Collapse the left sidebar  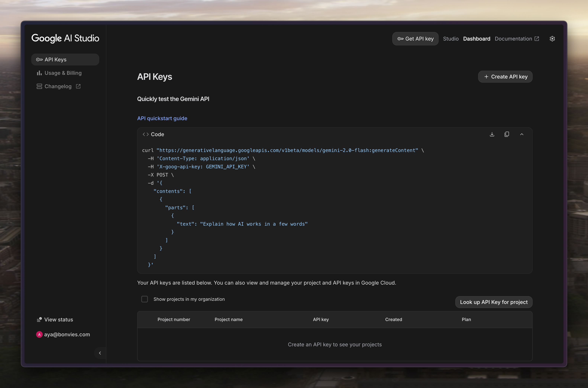click(x=100, y=353)
